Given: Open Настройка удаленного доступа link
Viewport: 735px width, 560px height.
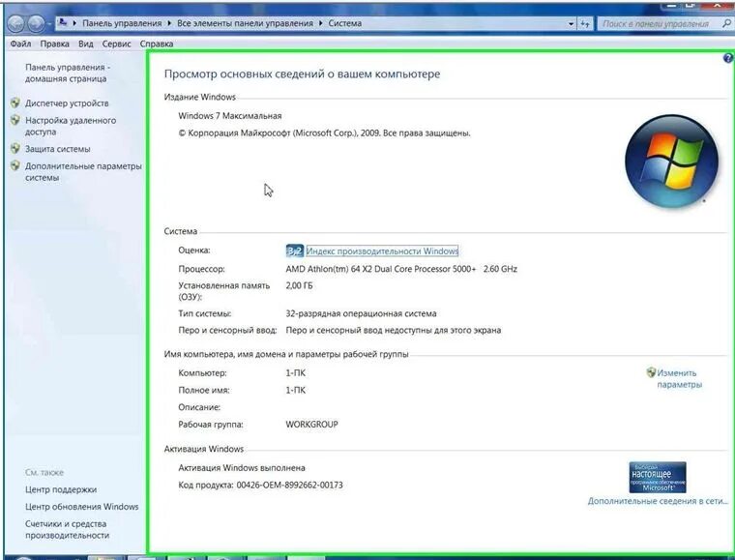Looking at the screenshot, I should pyautogui.click(x=71, y=126).
